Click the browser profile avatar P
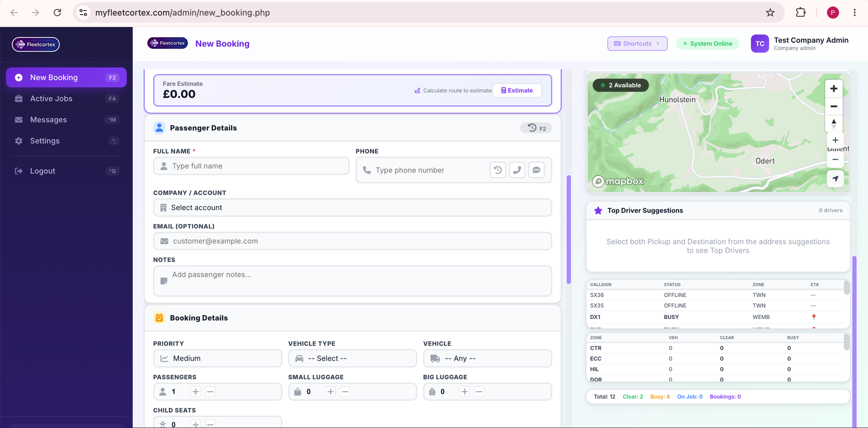This screenshot has height=428, width=868. (833, 12)
